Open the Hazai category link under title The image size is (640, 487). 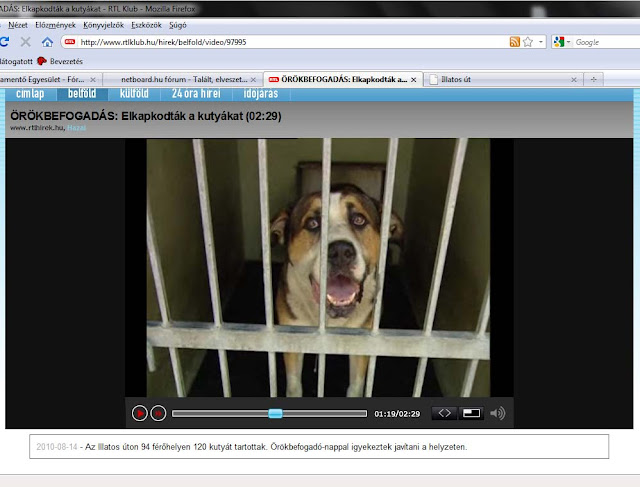[76, 128]
